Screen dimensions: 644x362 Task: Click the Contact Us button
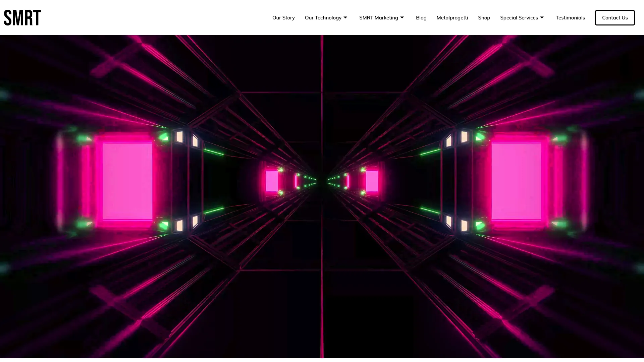(x=615, y=18)
